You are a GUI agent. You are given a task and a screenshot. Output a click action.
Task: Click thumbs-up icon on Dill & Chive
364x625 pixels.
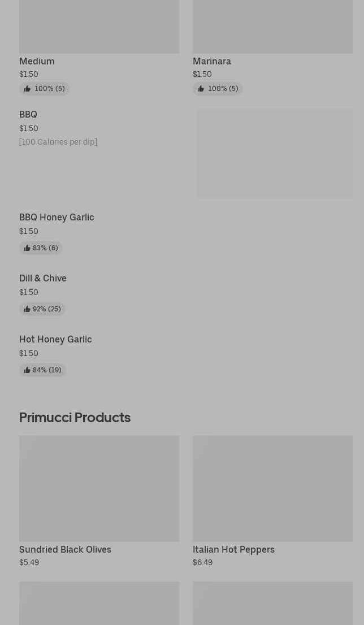(x=27, y=309)
